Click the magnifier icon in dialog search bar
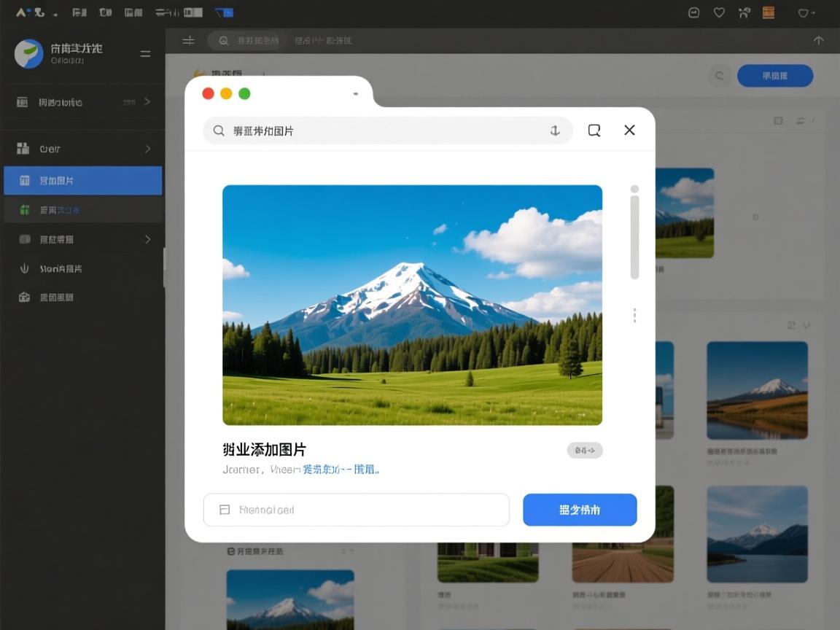The image size is (840, 630). [x=219, y=131]
